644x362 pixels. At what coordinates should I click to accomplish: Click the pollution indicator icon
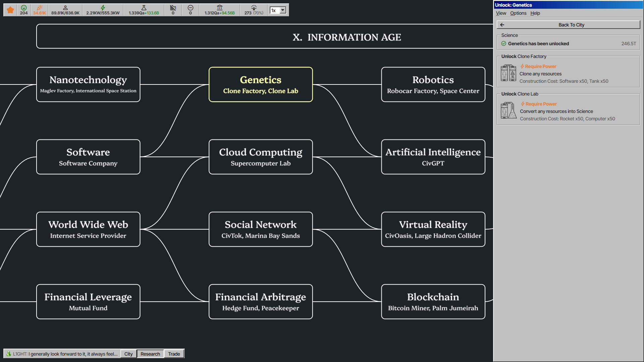click(254, 7)
